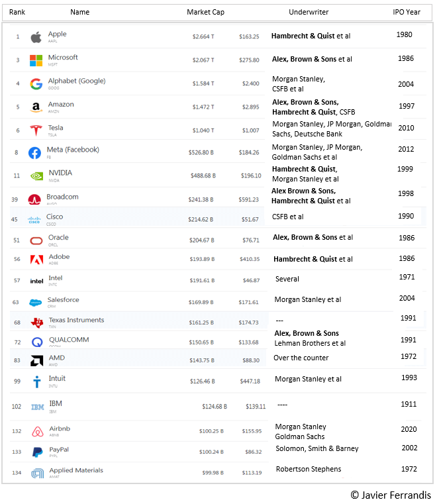Click the Meta Facebook logo icon
The width and height of the screenshot is (437, 504).
(x=35, y=153)
